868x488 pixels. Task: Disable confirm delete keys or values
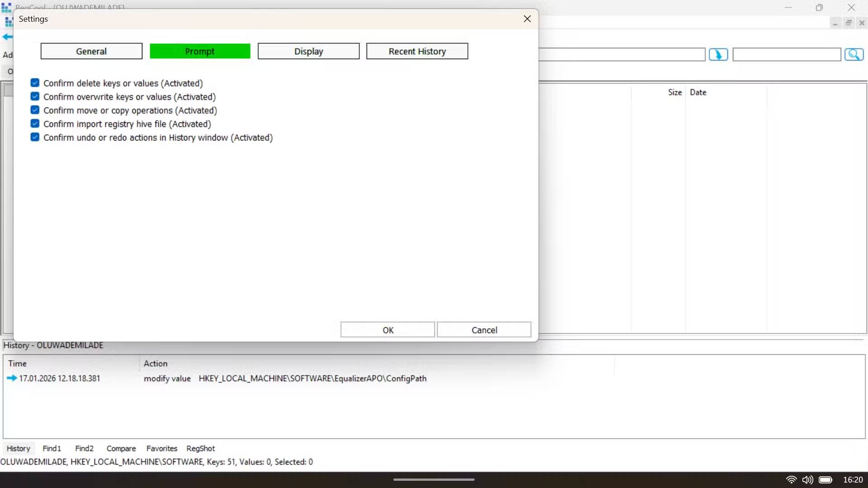click(35, 83)
